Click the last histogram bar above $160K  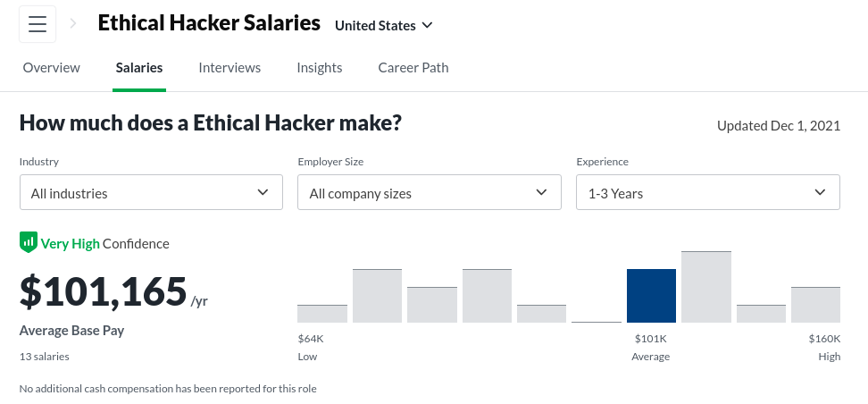coord(815,305)
